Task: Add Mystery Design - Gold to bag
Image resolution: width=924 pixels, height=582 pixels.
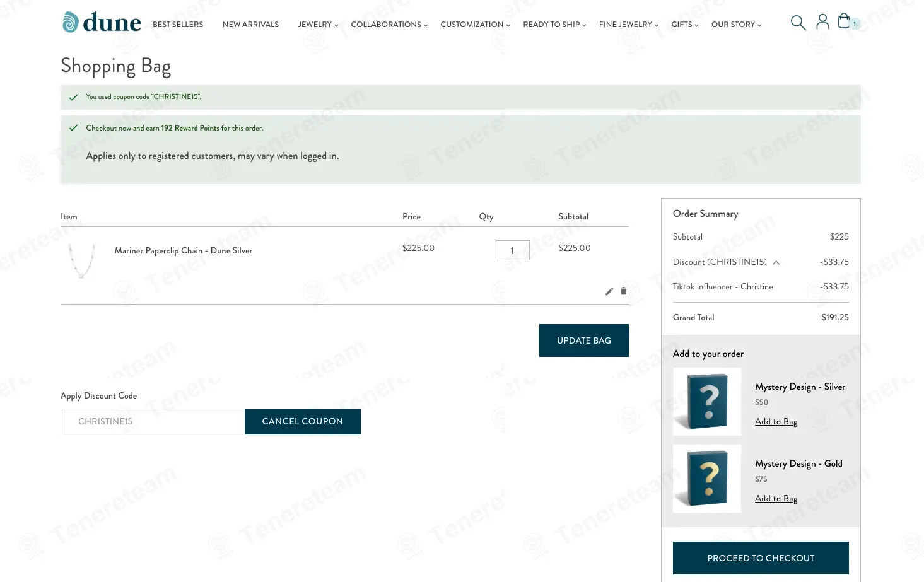Action: pyautogui.click(x=776, y=499)
